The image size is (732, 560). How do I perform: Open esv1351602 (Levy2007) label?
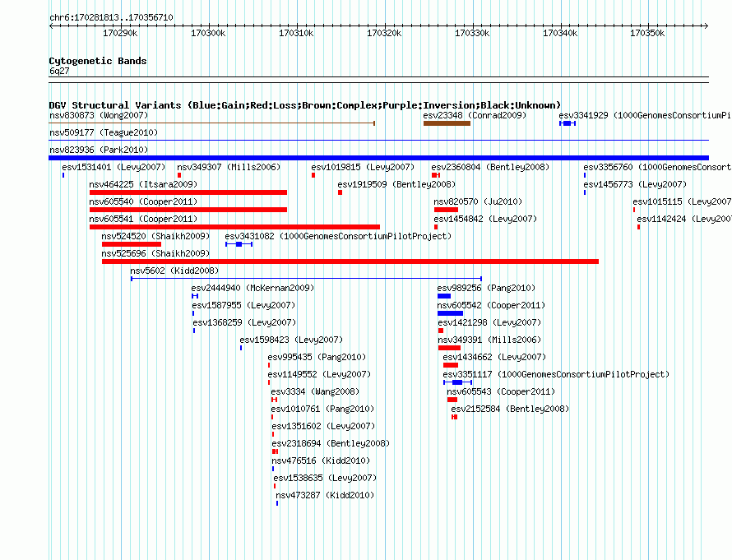point(323,426)
